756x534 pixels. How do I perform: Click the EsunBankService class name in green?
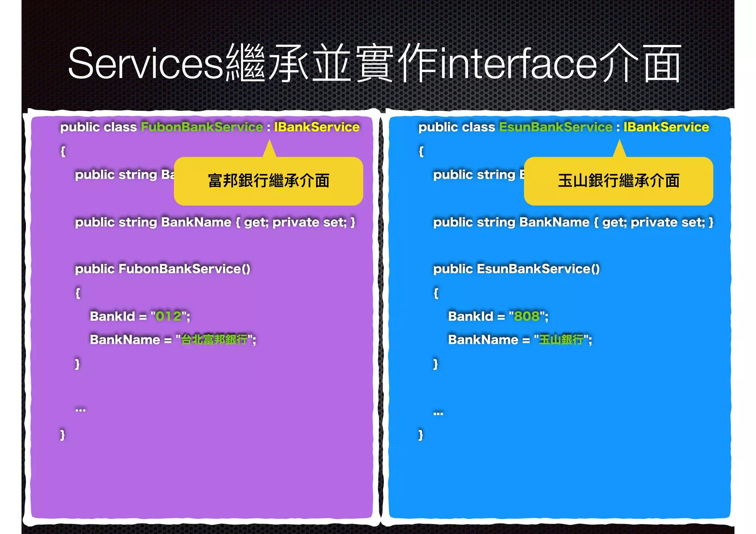pos(555,127)
